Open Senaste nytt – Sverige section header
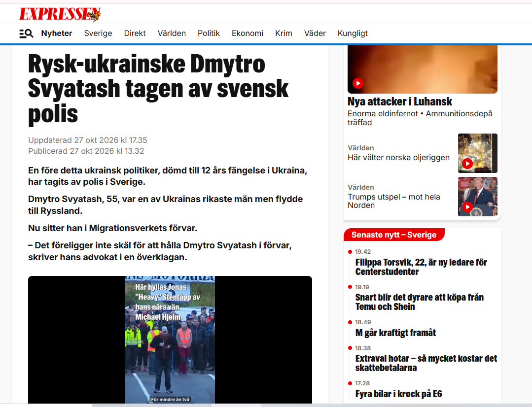532x407 pixels. (x=394, y=235)
